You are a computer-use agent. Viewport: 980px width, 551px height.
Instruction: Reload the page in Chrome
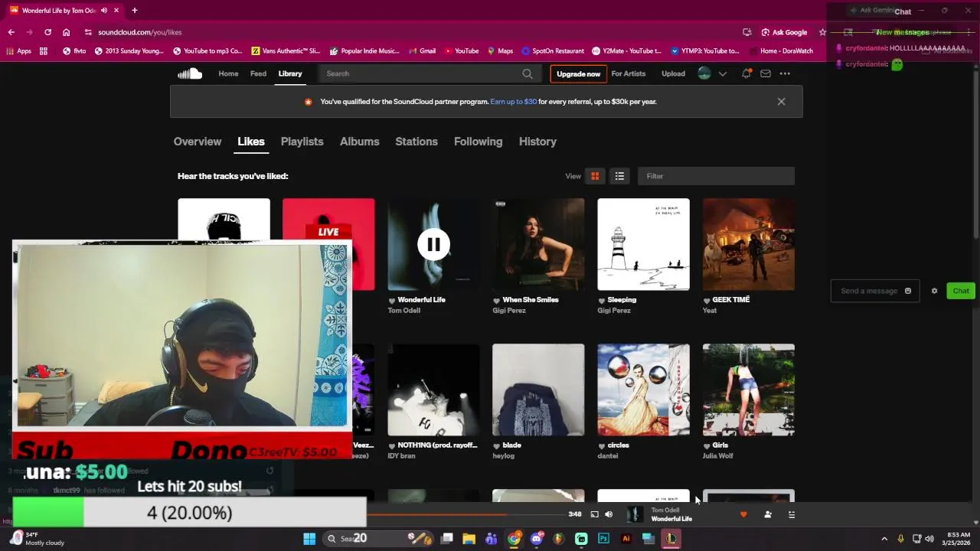pos(47,32)
